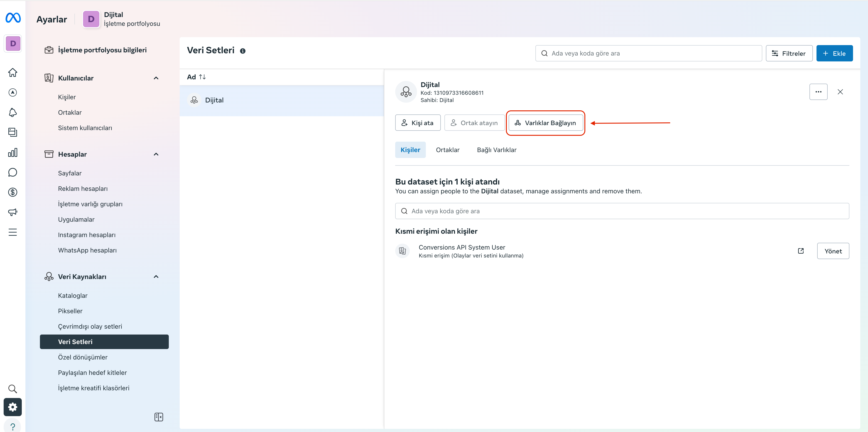Close the Dijital details panel

click(x=840, y=92)
